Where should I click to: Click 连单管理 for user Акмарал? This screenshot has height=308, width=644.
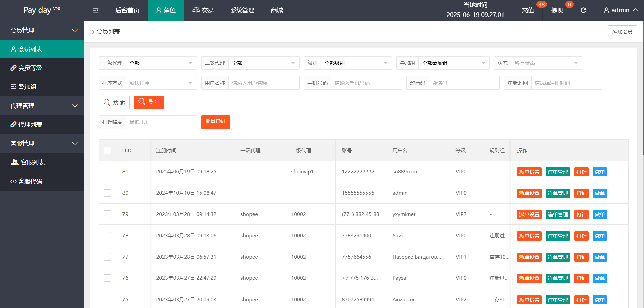point(558,300)
